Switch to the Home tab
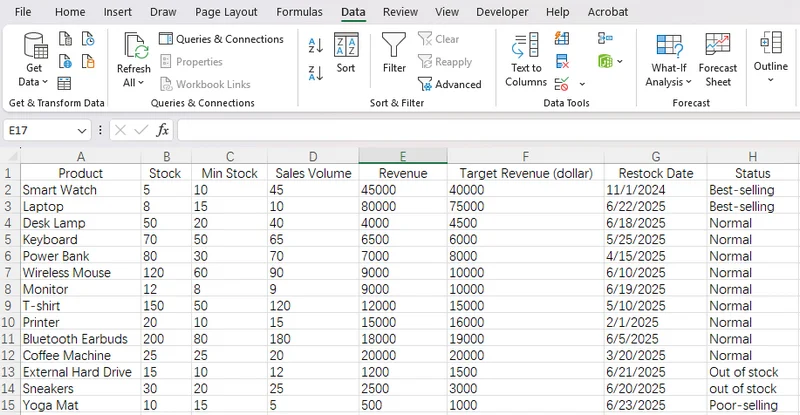This screenshot has height=415, width=800. [70, 12]
